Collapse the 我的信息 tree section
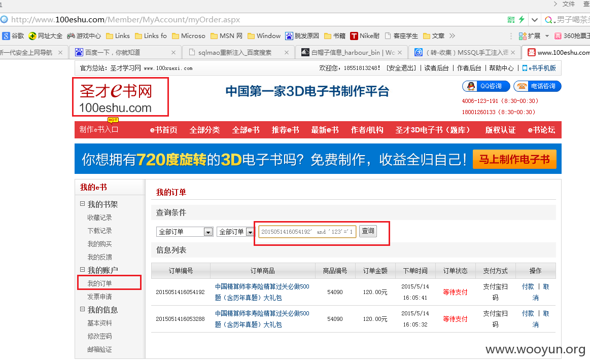 click(x=82, y=309)
